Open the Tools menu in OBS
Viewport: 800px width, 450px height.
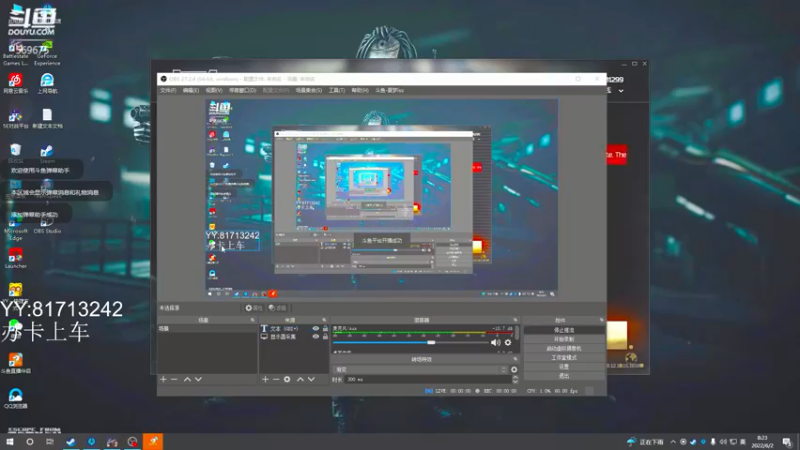pyautogui.click(x=336, y=90)
